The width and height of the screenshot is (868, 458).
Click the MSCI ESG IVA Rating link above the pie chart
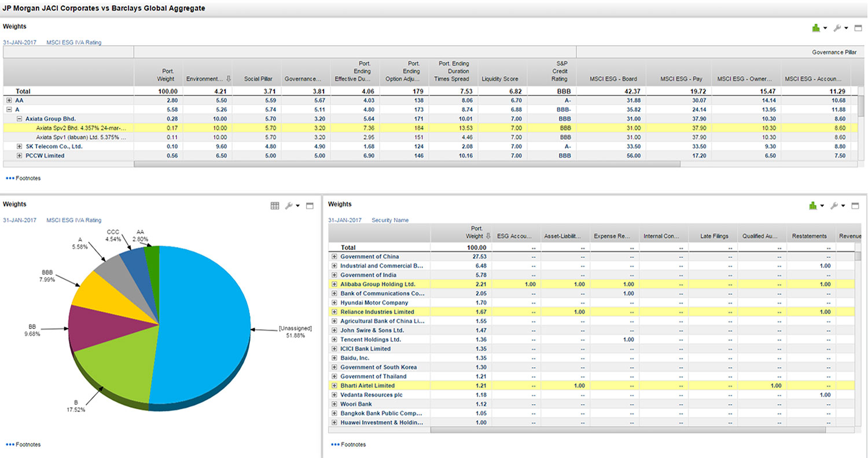click(73, 220)
